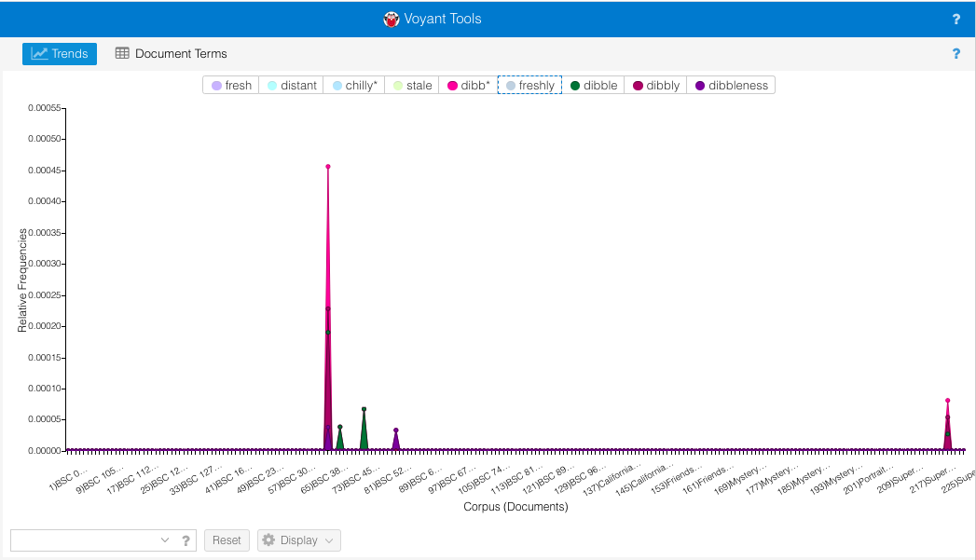Toggle the stale series in legend
976x560 pixels.
pyautogui.click(x=412, y=85)
